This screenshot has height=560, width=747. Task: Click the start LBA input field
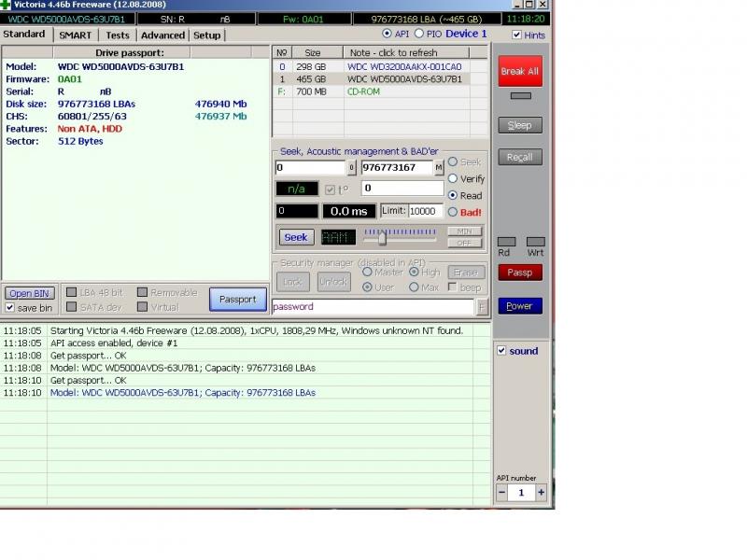pyautogui.click(x=310, y=168)
